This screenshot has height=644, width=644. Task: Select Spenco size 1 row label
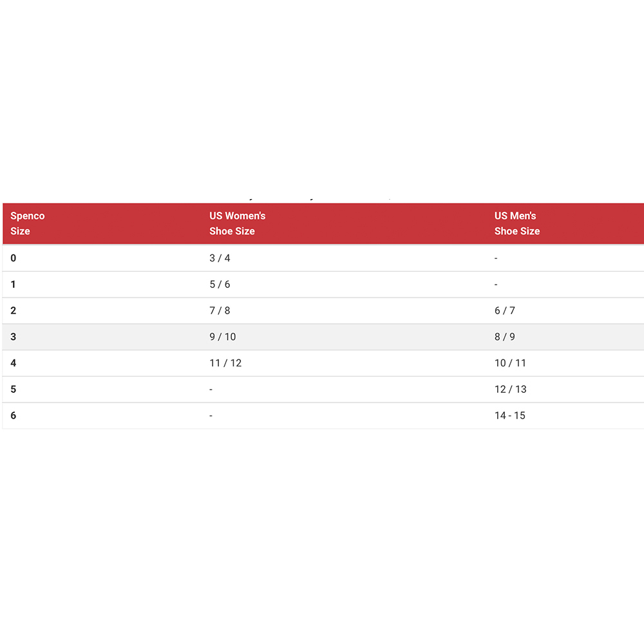click(x=13, y=284)
